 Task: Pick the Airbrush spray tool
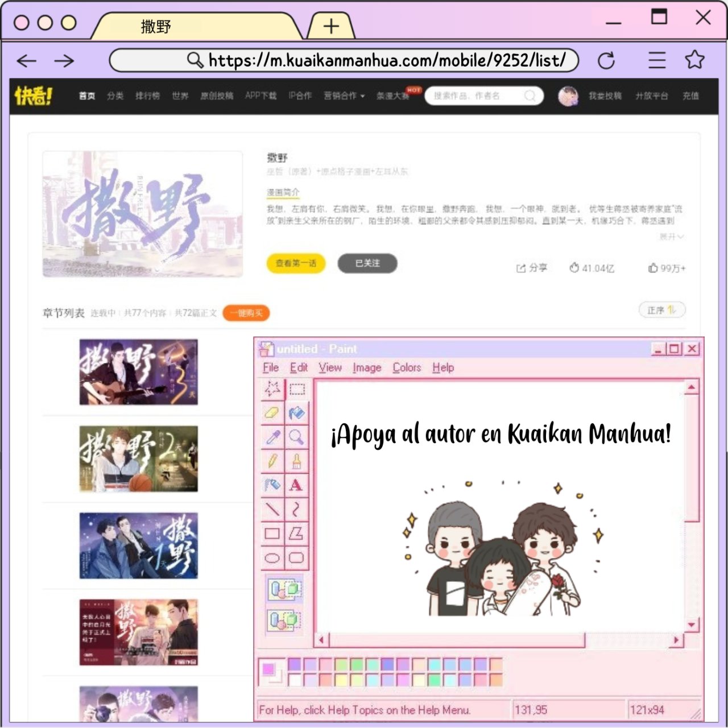coord(272,485)
